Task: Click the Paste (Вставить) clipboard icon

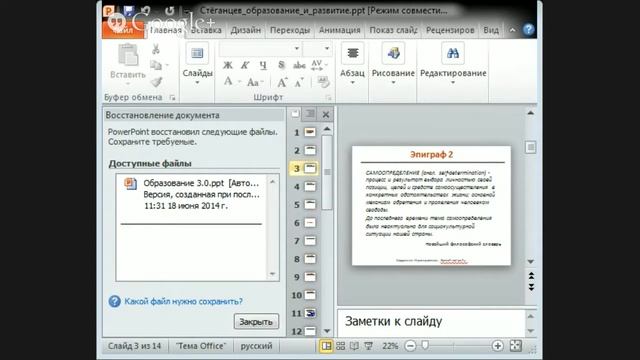Action: click(x=128, y=55)
